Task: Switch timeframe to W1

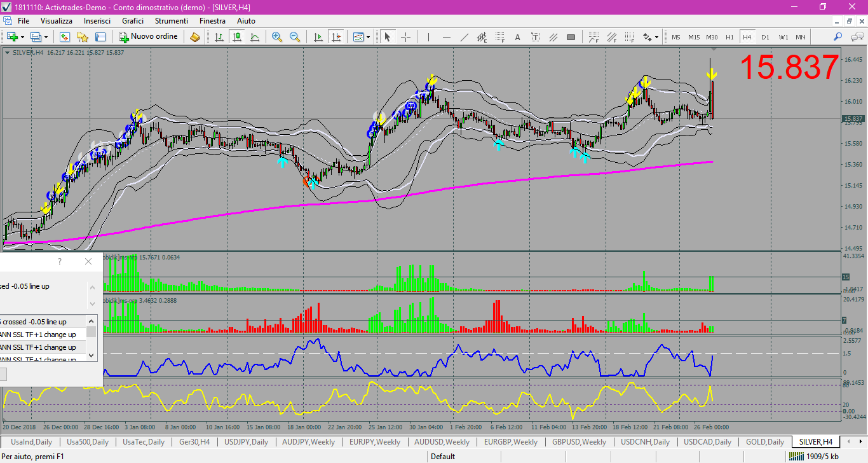Action: (x=783, y=37)
